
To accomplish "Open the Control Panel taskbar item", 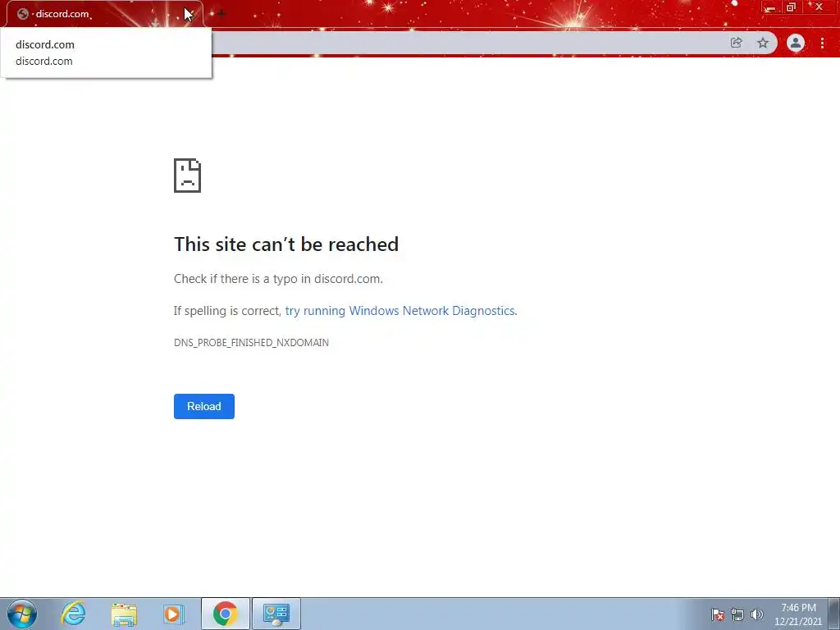I will click(276, 614).
